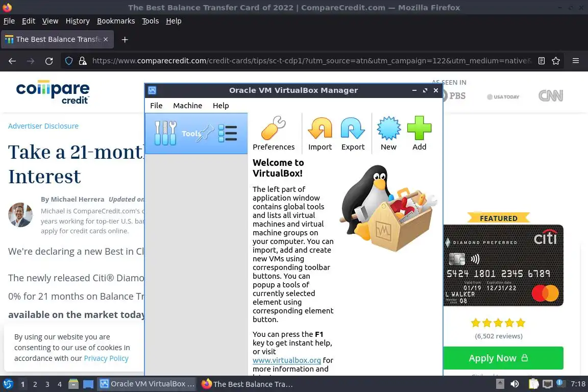588x392 pixels.
Task: Click the pin icon next to Tools
Action: point(206,133)
